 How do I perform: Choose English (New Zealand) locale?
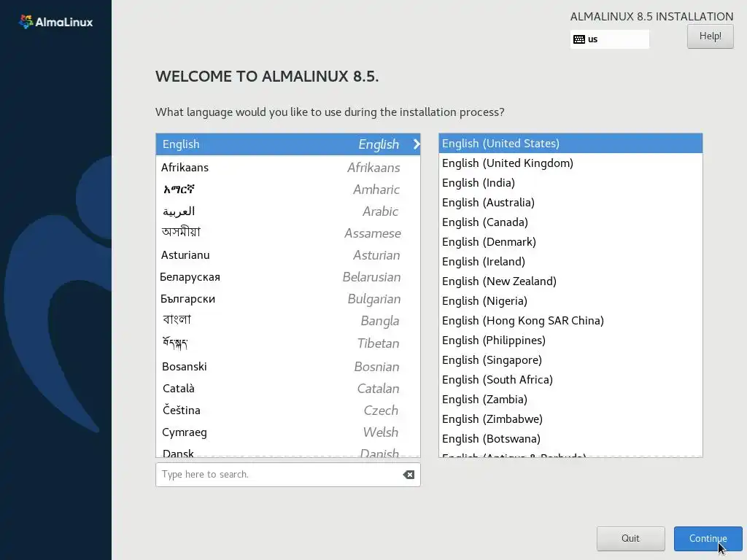point(570,281)
